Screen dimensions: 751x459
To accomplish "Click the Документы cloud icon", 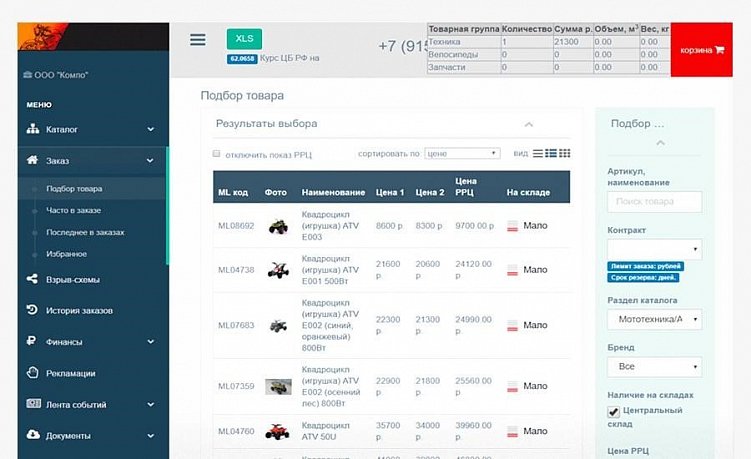I will point(33,435).
